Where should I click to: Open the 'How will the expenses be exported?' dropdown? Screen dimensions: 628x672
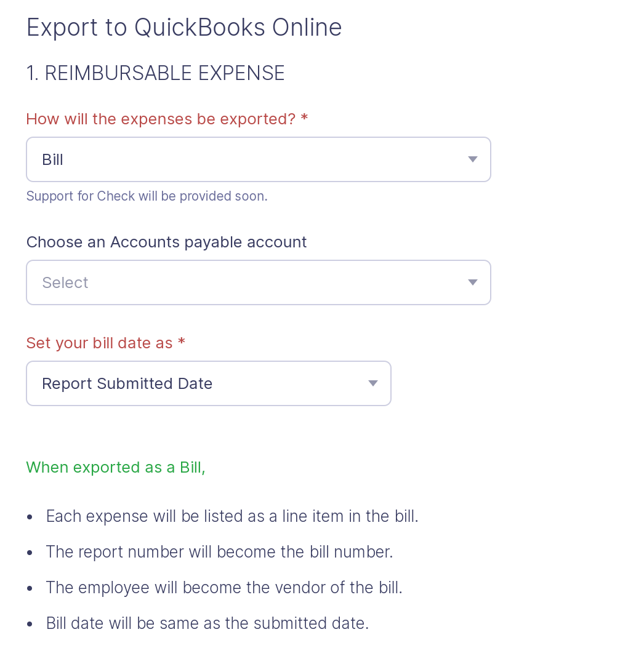tap(259, 159)
